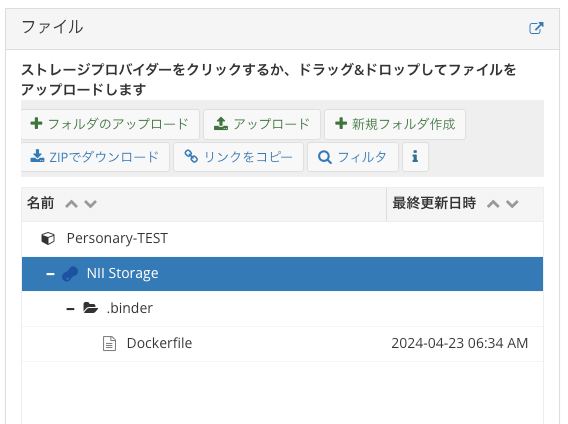Click the .binder open folder icon
The image size is (568, 424).
coord(91,308)
